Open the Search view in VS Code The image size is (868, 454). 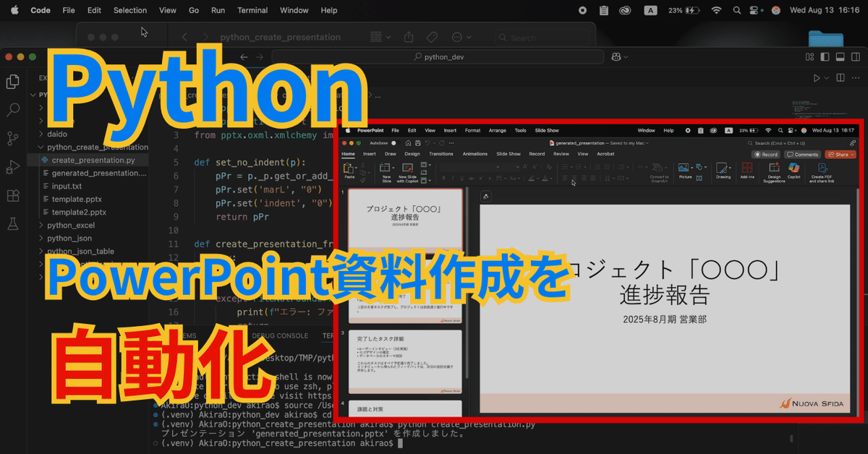12,110
